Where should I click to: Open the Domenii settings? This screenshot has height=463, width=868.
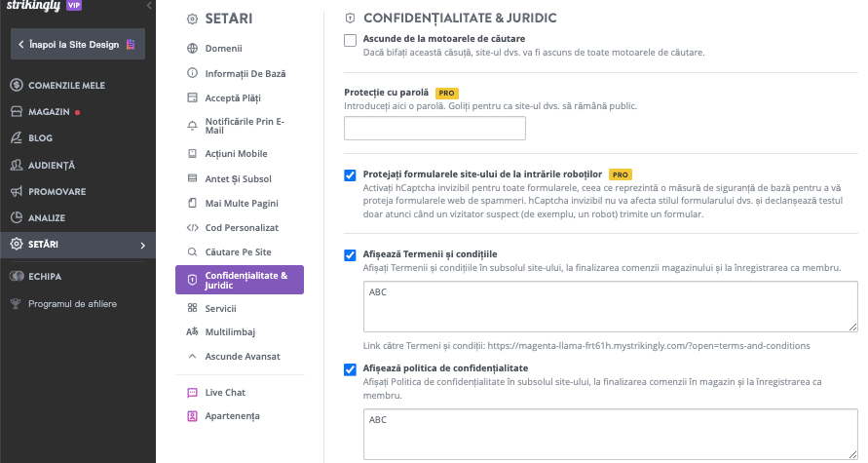pyautogui.click(x=224, y=48)
